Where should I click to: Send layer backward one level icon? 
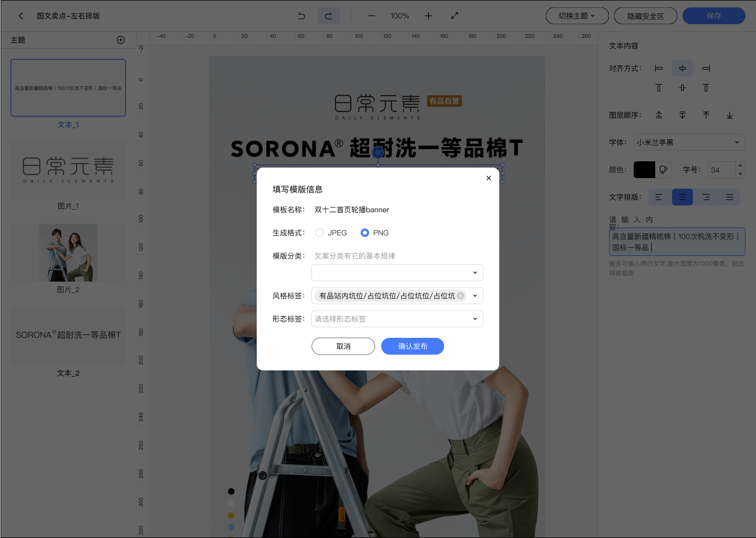tap(682, 115)
